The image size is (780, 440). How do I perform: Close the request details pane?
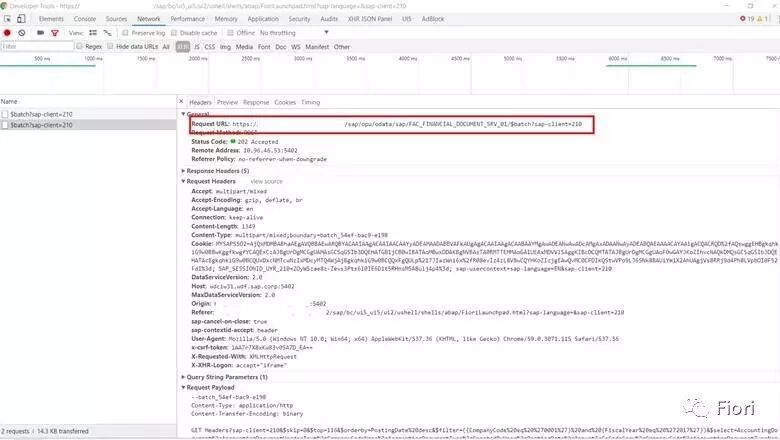tap(181, 101)
